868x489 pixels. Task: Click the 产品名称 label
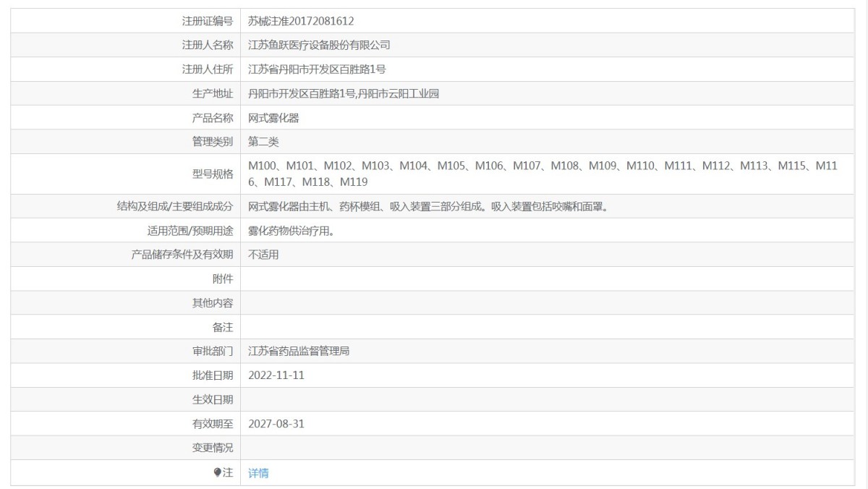(213, 118)
